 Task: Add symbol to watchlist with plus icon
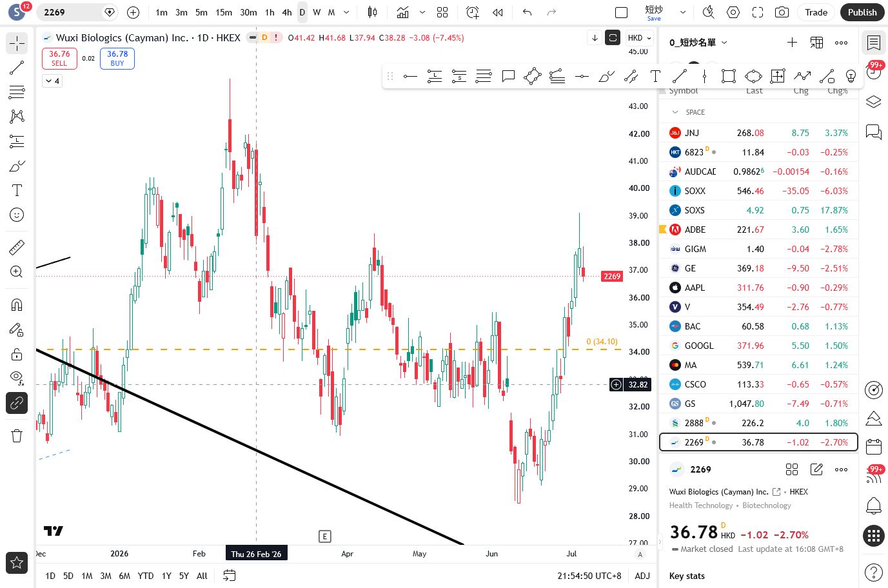(x=792, y=43)
